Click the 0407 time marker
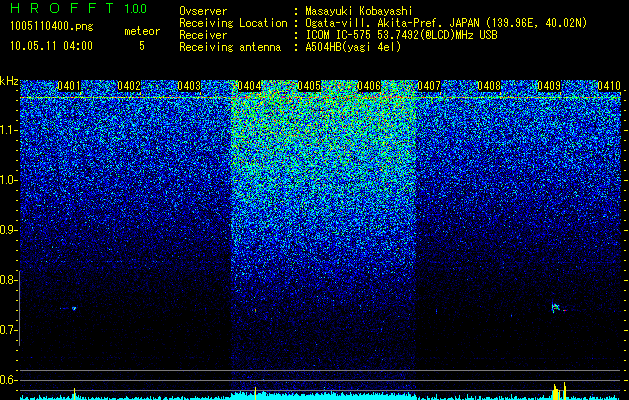Viewport: 629px width, 400px height. coord(429,86)
